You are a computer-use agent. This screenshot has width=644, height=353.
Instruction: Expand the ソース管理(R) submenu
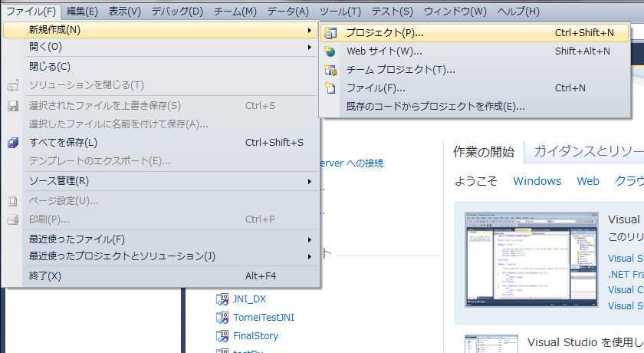point(161,181)
